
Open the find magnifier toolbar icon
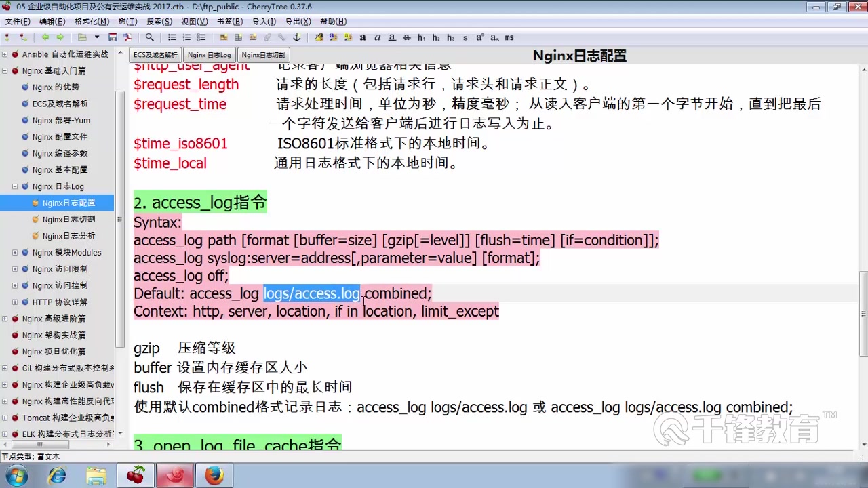pyautogui.click(x=150, y=37)
